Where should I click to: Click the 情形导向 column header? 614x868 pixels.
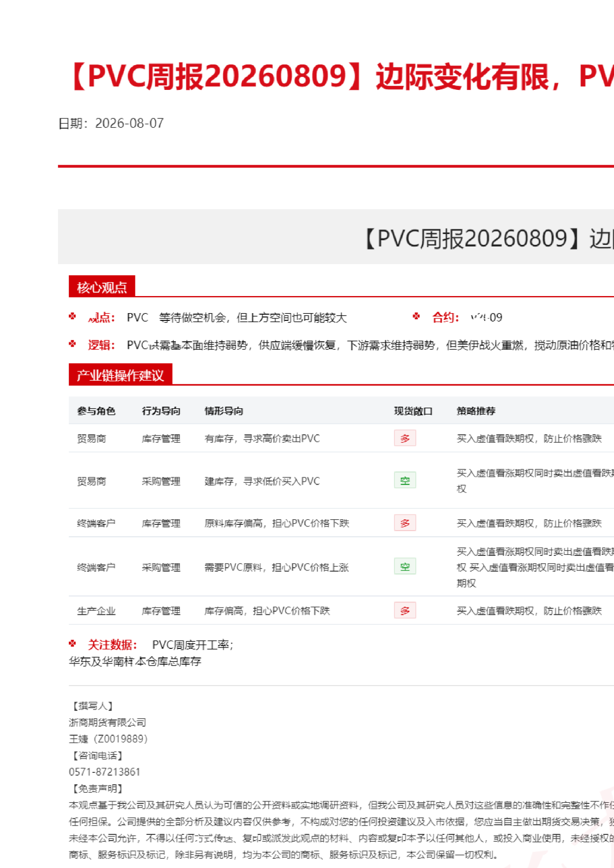point(224,411)
